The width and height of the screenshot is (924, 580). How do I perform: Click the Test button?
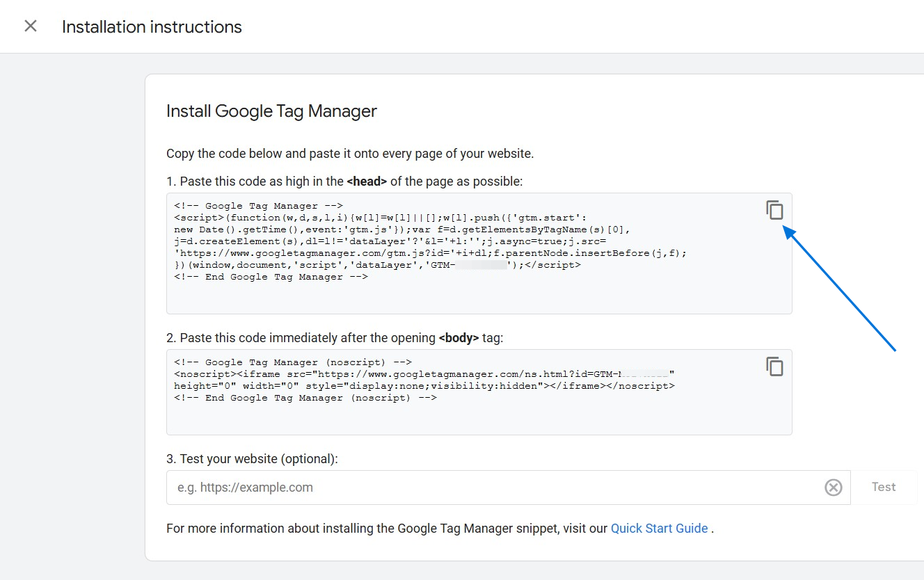click(884, 488)
